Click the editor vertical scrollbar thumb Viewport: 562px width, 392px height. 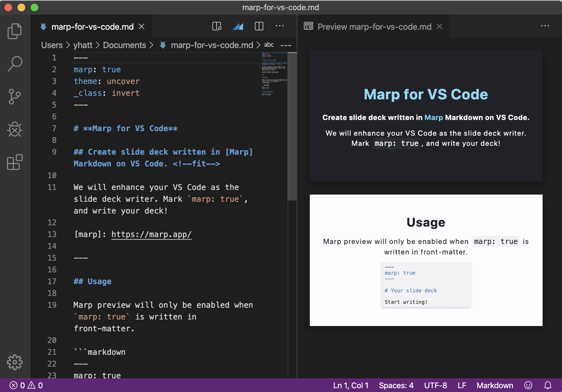click(x=292, y=126)
